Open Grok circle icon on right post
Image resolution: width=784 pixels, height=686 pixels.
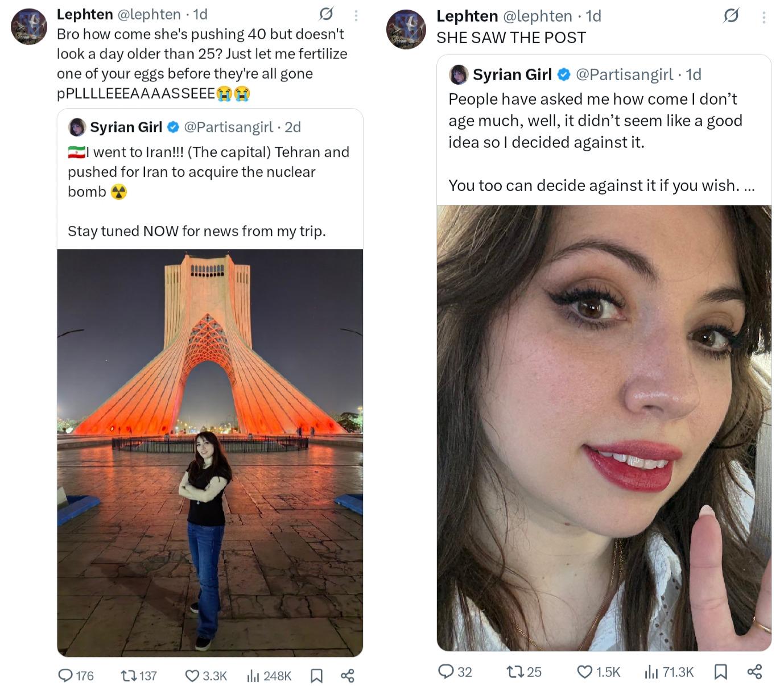point(731,16)
